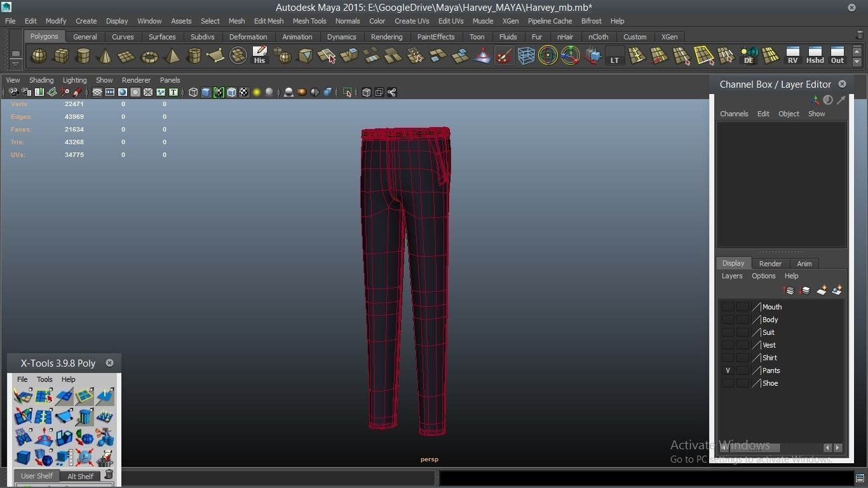
Task: Switch to the Render layer tab
Action: [770, 264]
